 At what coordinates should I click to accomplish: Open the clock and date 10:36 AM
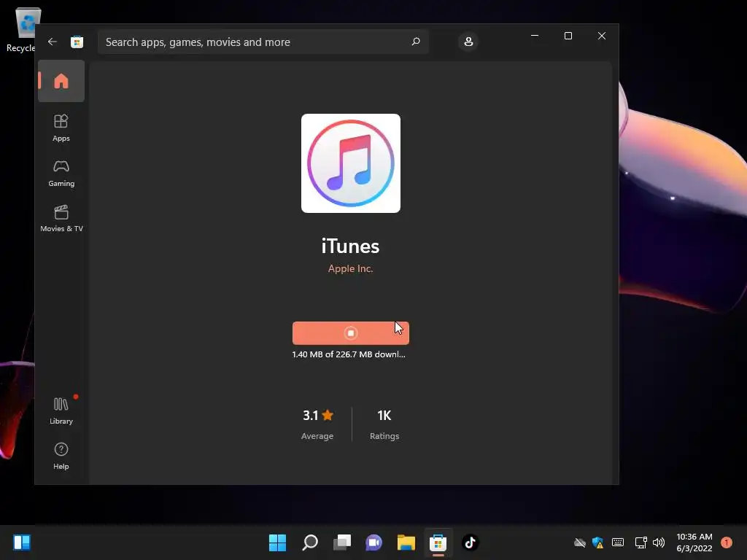point(694,542)
